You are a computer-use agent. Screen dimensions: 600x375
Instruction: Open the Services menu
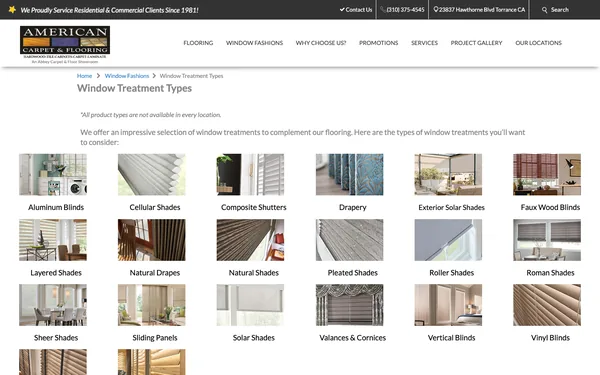pos(424,43)
